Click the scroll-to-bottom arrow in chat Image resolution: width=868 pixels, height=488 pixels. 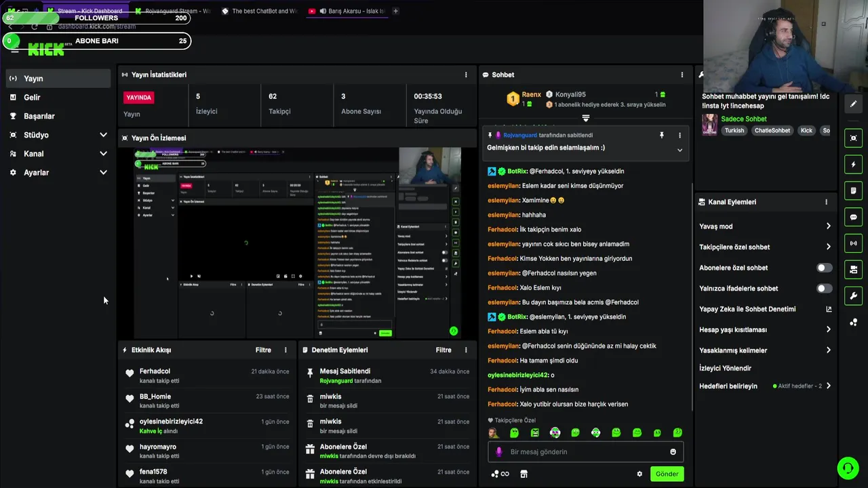click(586, 118)
